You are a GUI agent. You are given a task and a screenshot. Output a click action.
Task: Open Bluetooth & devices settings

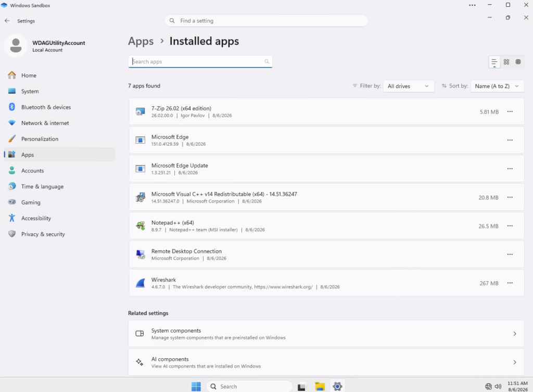click(x=59, y=107)
